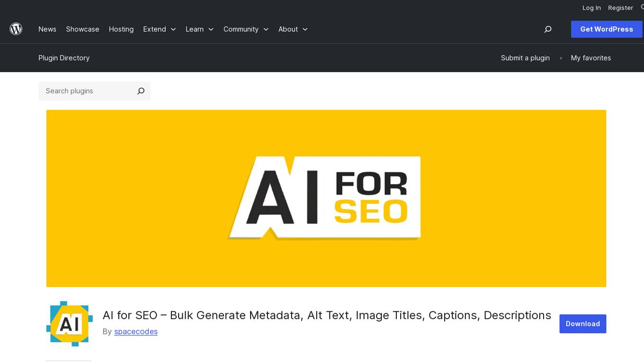This screenshot has height=362, width=644.
Task: Select the Community menu label
Action: [241, 29]
